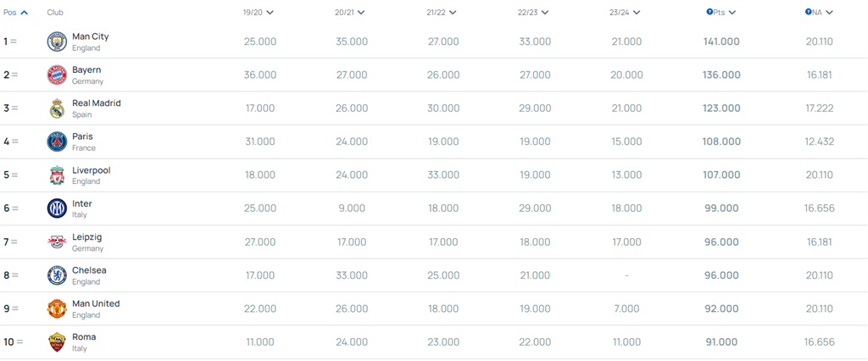Click the Roma club crest
This screenshot has height=361, width=868.
point(57,342)
